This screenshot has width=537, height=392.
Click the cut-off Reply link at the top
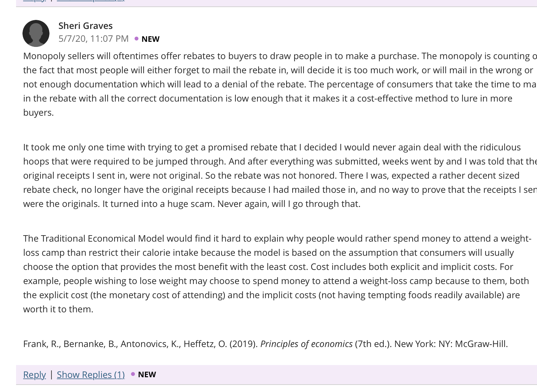34,1
